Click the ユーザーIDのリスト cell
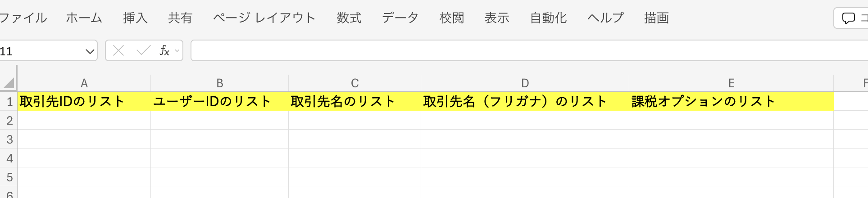Image resolution: width=868 pixels, height=198 pixels. pyautogui.click(x=219, y=102)
